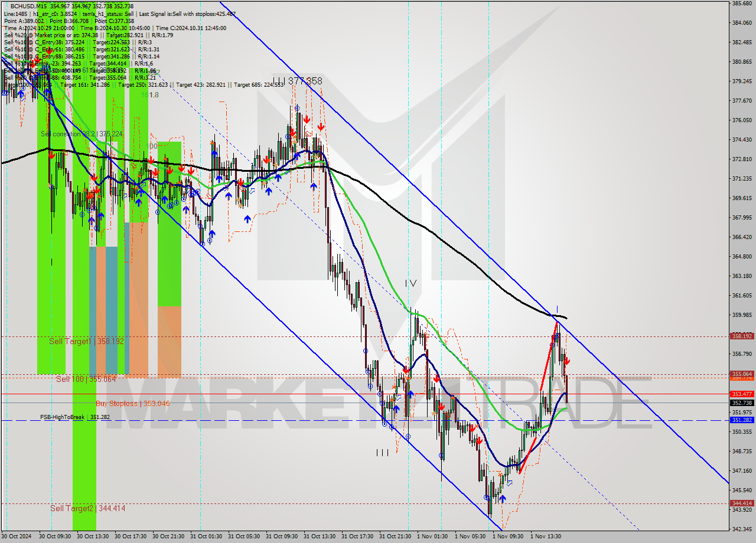Viewport: 756px width, 543px height.
Task: Click the 'FSB-HighToBreak | 351.282' label
Action: [x=76, y=417]
